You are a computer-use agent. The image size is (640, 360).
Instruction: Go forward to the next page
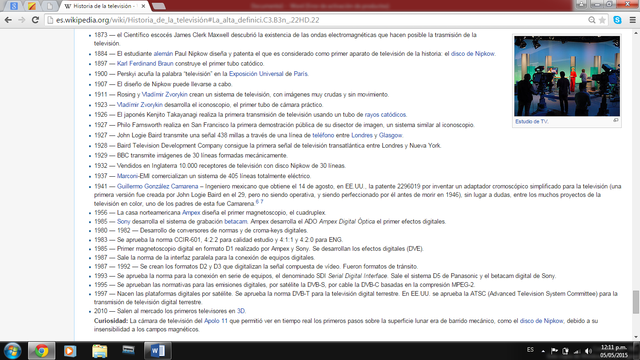coord(22,20)
